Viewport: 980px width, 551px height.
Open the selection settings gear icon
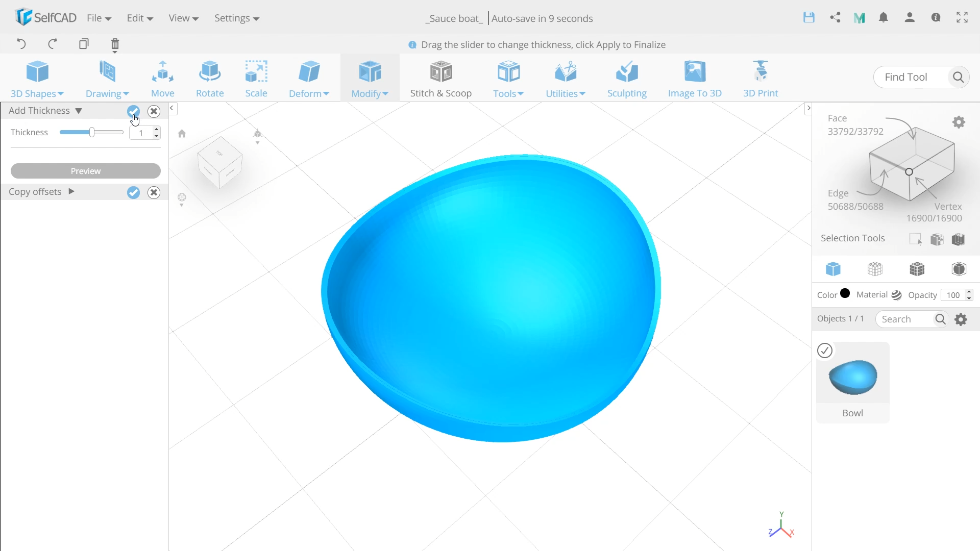point(959,122)
